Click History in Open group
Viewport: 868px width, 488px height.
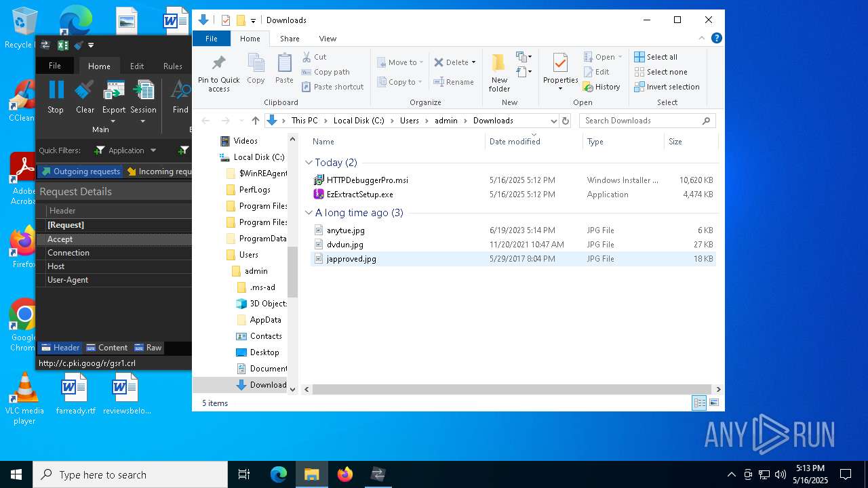tap(601, 87)
